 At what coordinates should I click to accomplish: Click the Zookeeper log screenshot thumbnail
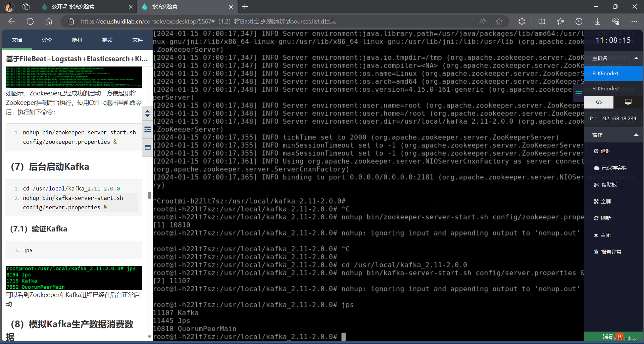pos(74,77)
